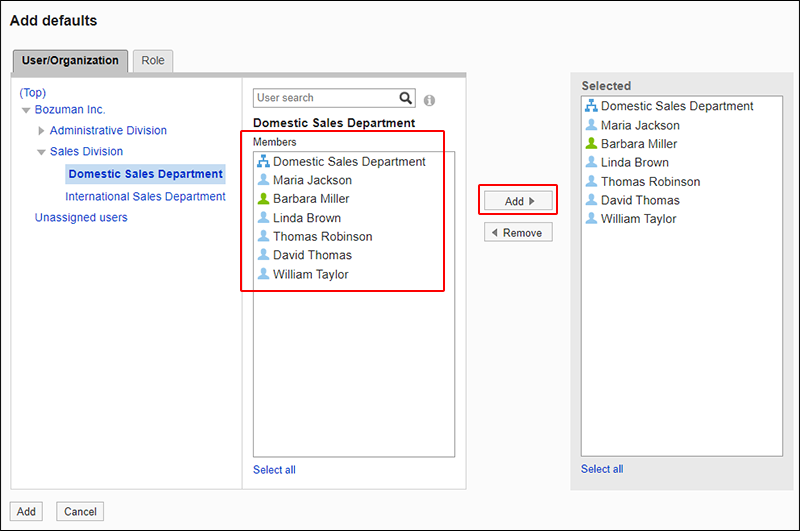
Task: Select William Taylor name in Selected list
Action: point(638,219)
